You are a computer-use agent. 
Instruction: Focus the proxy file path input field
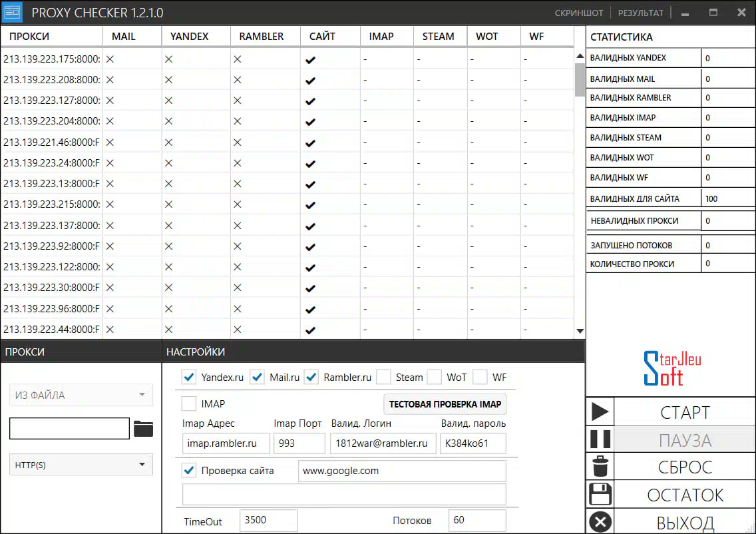pyautogui.click(x=69, y=428)
